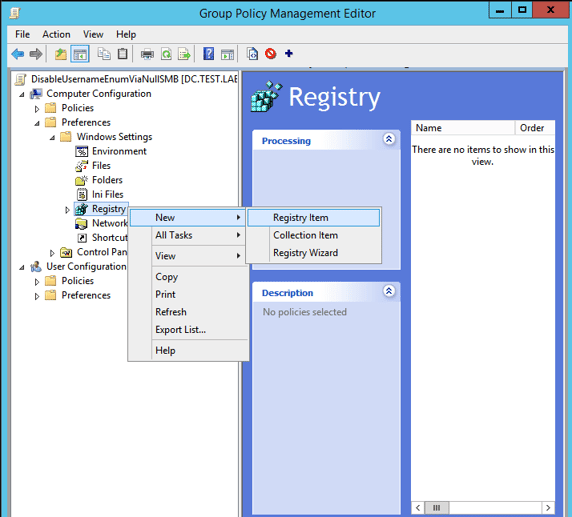572x517 pixels.
Task: Click the Refresh toolbar icon
Action: [x=166, y=54]
